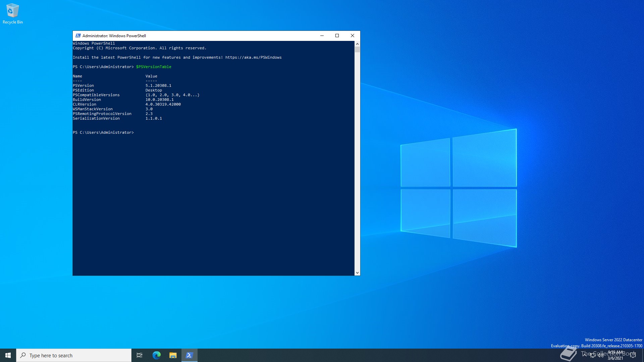This screenshot has height=362, width=644.
Task: Click the network tray icon
Action: tap(593, 355)
